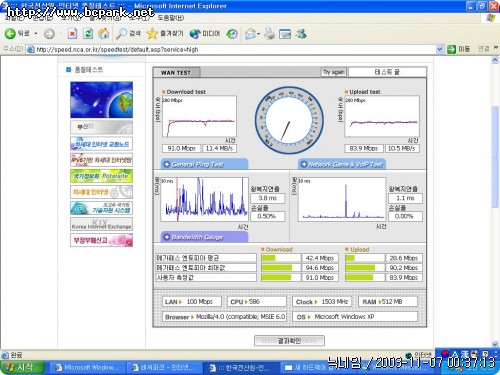500x375 pixels.
Task: Click the Try again button
Action: [334, 72]
